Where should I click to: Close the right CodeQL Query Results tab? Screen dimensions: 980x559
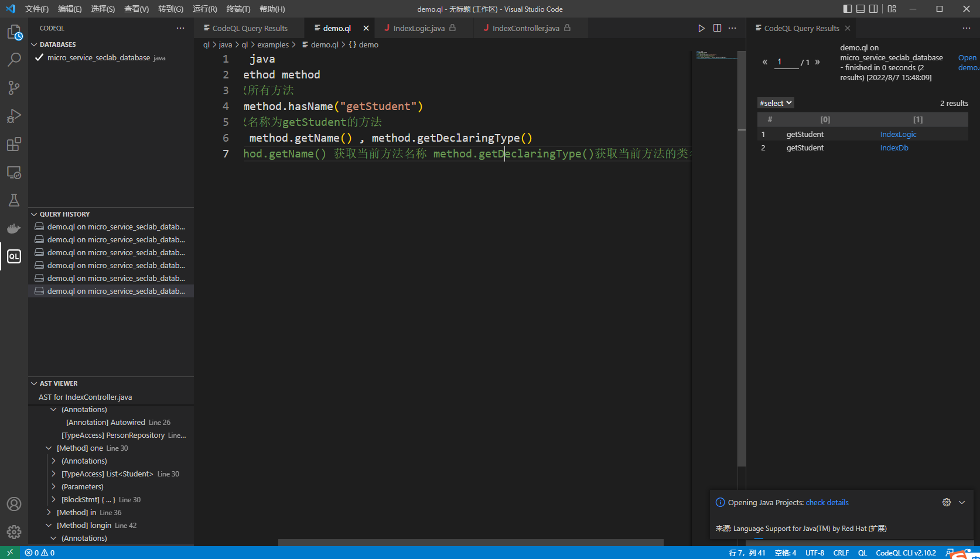(x=848, y=28)
